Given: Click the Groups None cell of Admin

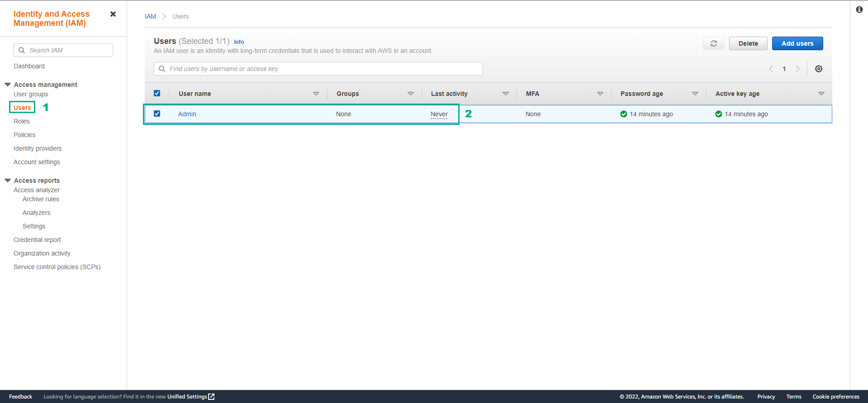Looking at the screenshot, I should click(344, 114).
